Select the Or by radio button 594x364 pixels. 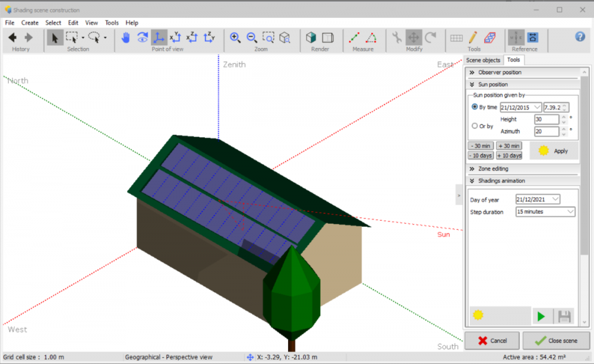[x=475, y=126]
